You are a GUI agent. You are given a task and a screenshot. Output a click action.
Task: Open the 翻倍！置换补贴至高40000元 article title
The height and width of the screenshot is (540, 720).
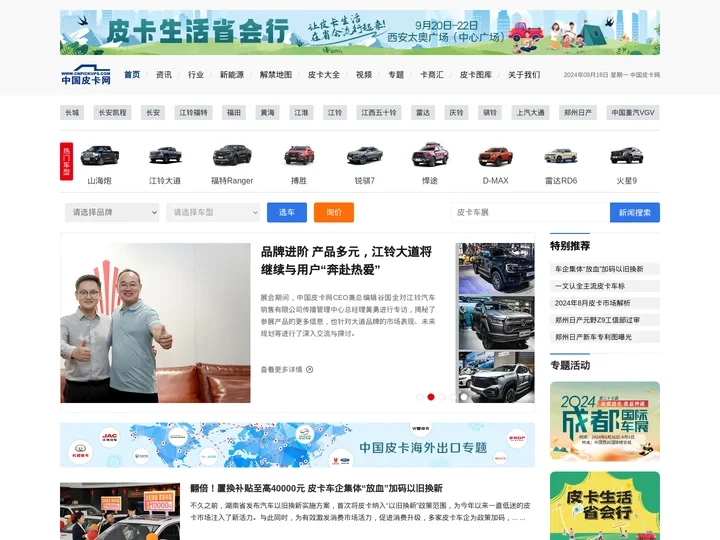tap(316, 488)
